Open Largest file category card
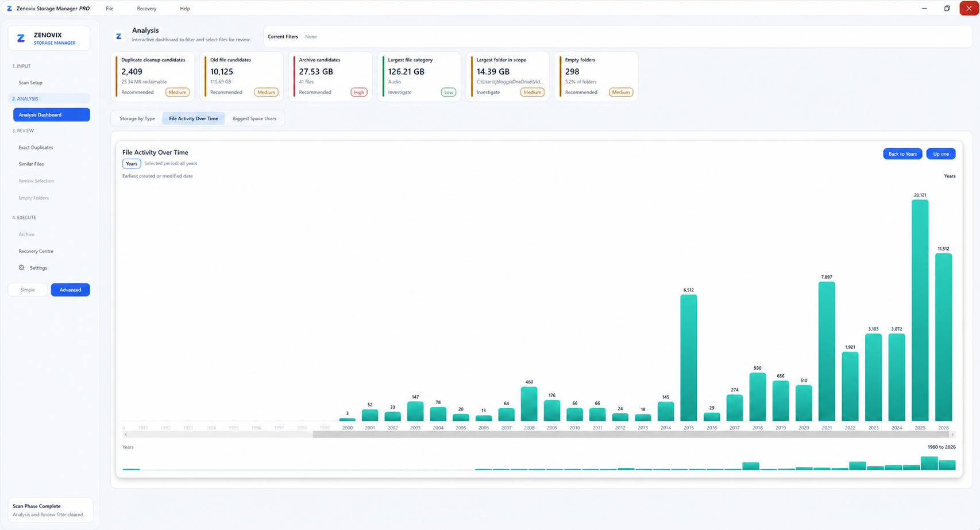Screen dimensions: 980x530 (x=419, y=76)
